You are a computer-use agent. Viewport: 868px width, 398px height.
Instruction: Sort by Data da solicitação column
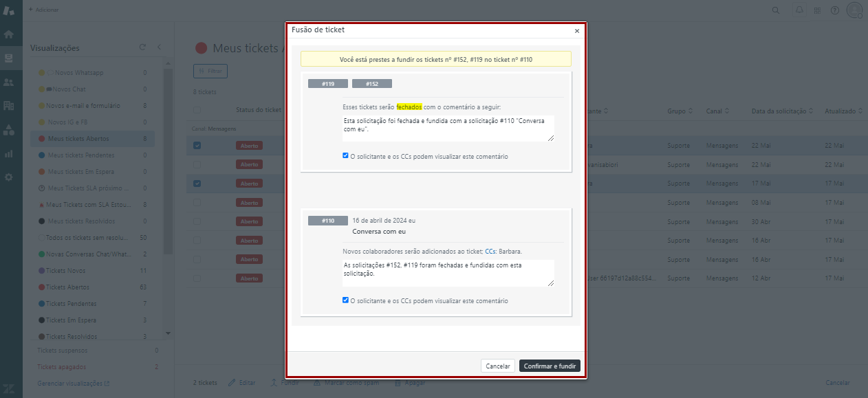click(782, 111)
